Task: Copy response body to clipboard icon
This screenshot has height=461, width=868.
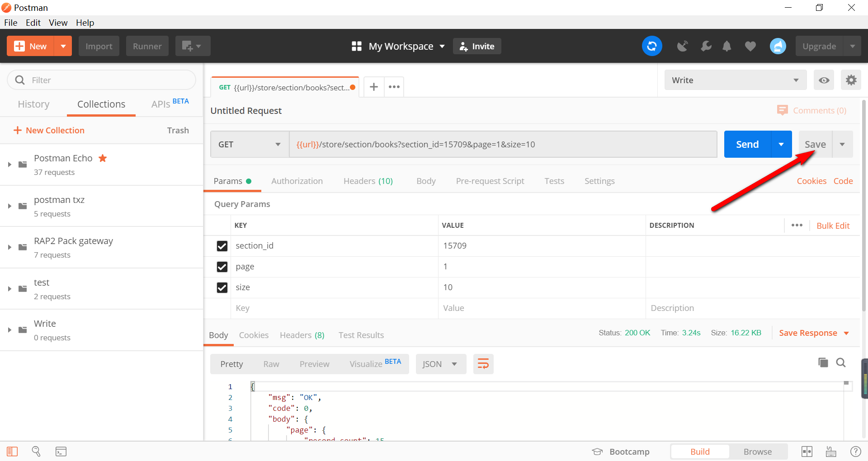Action: (823, 362)
